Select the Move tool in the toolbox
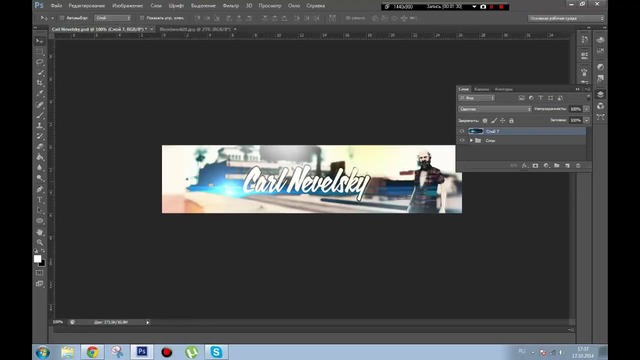The height and width of the screenshot is (360, 640). [40, 41]
